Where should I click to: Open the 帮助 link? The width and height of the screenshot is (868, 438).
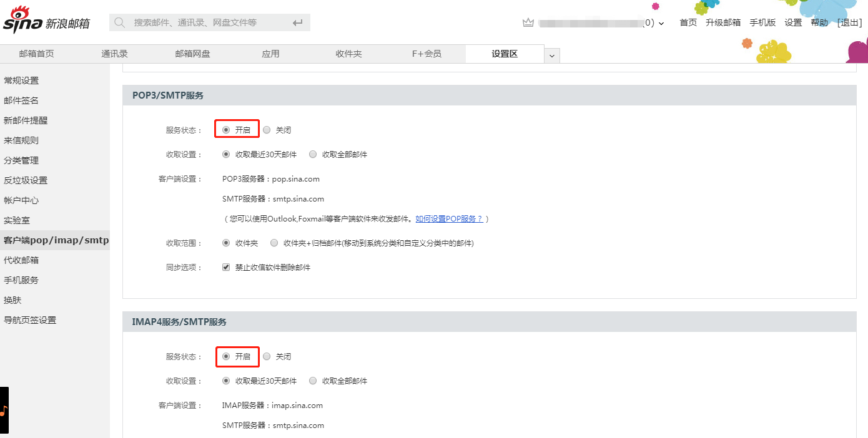(x=819, y=22)
